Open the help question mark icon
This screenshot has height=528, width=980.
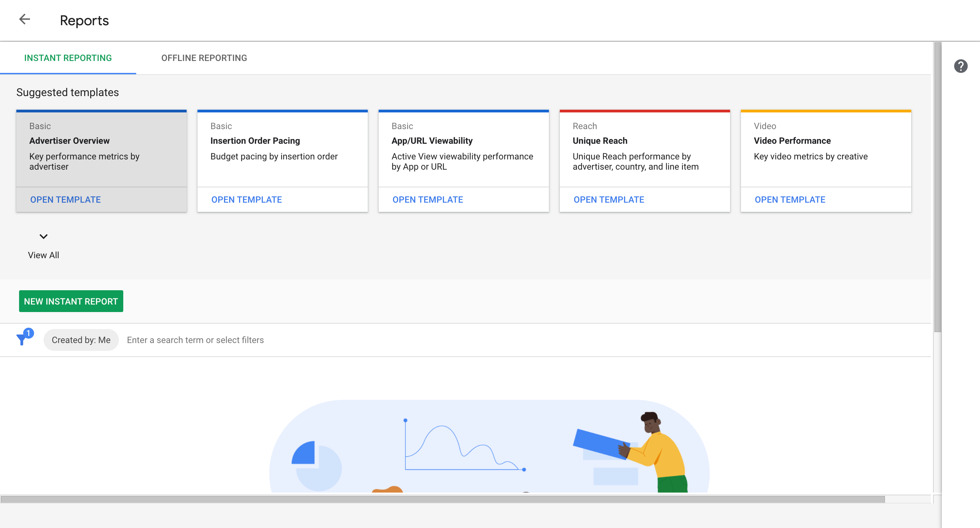[x=960, y=66]
